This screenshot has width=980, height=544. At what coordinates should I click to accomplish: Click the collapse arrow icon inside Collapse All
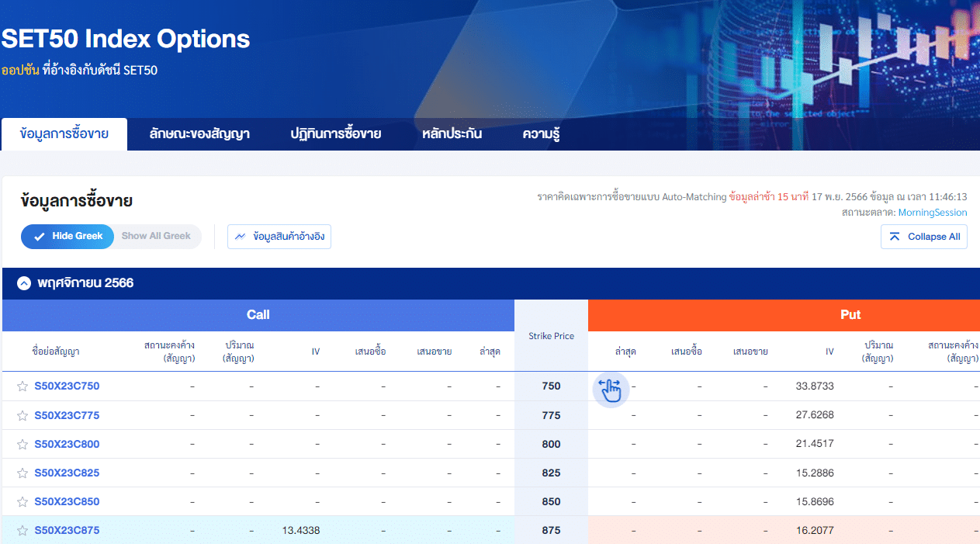[x=893, y=236]
